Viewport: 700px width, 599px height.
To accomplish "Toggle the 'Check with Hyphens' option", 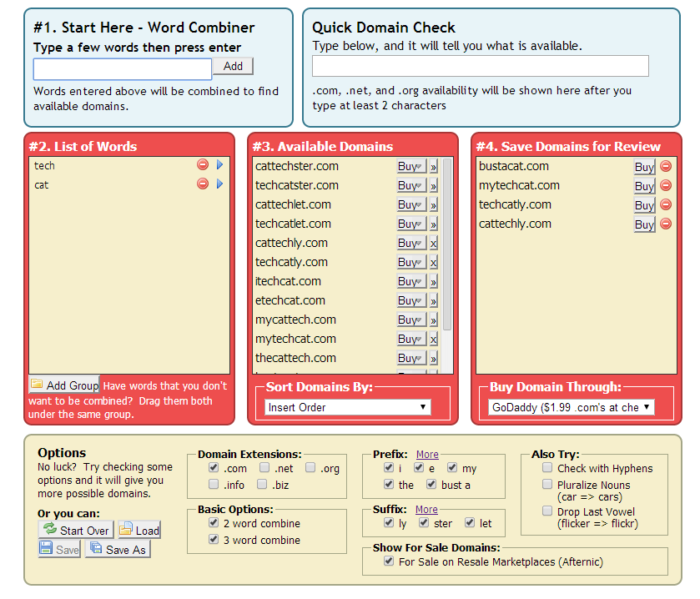I will 547,468.
